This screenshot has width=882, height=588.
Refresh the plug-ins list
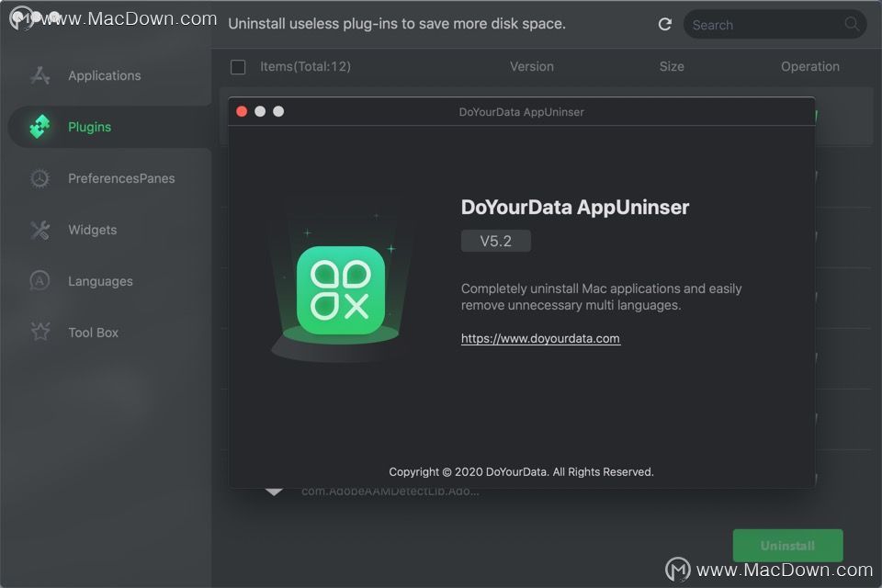[x=665, y=24]
